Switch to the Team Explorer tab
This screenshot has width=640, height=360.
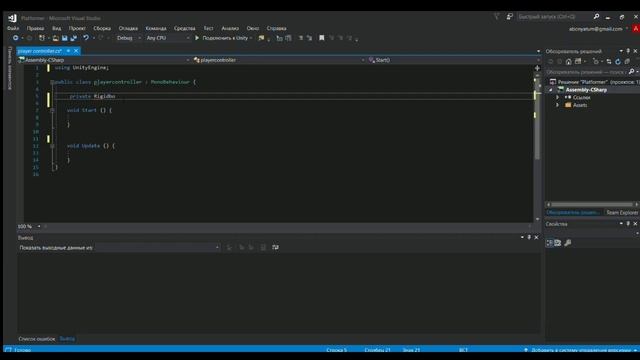tap(622, 213)
